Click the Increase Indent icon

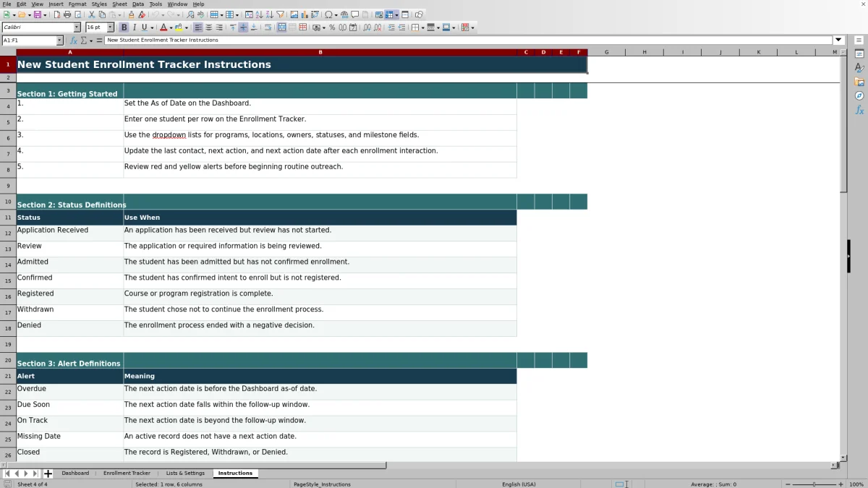point(391,27)
